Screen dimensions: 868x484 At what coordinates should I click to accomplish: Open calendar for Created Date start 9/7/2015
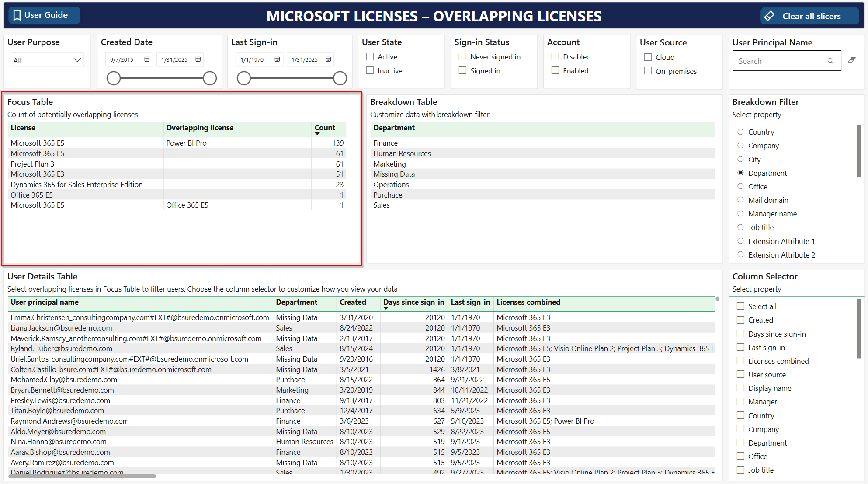tap(147, 59)
